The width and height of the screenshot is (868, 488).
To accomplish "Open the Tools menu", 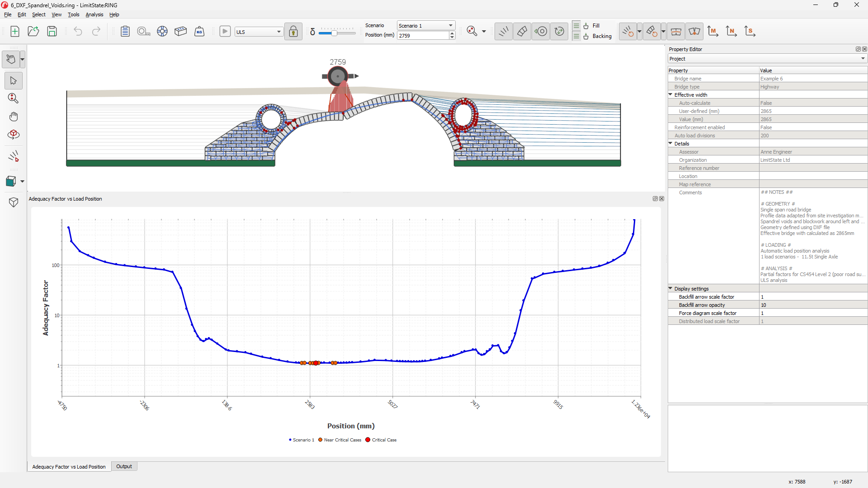I will [x=73, y=14].
